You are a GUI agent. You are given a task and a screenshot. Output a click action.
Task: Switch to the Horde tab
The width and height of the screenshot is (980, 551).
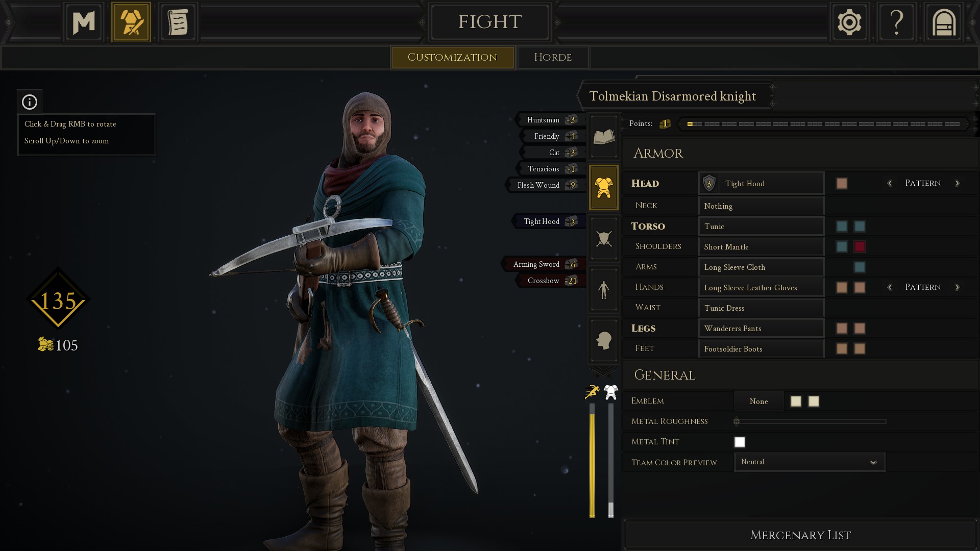pos(553,57)
